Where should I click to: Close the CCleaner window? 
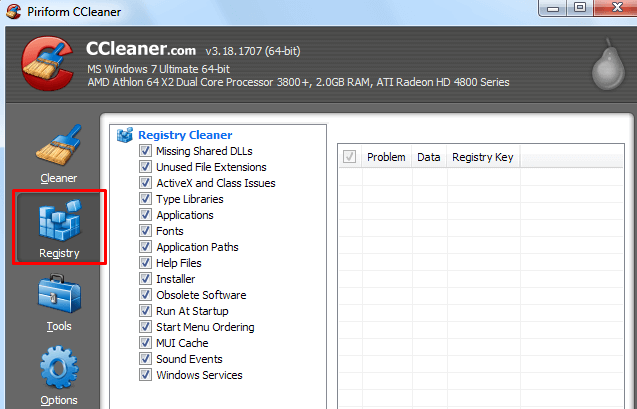tap(616, 8)
